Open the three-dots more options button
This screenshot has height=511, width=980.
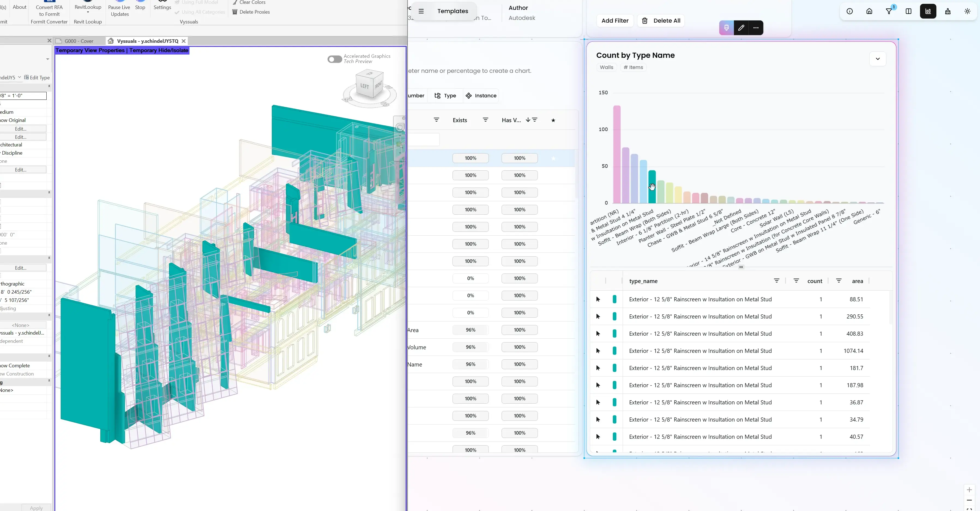point(756,28)
